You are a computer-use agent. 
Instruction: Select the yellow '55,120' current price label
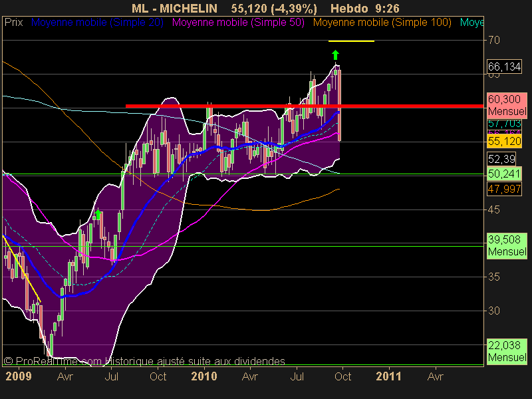(x=504, y=141)
